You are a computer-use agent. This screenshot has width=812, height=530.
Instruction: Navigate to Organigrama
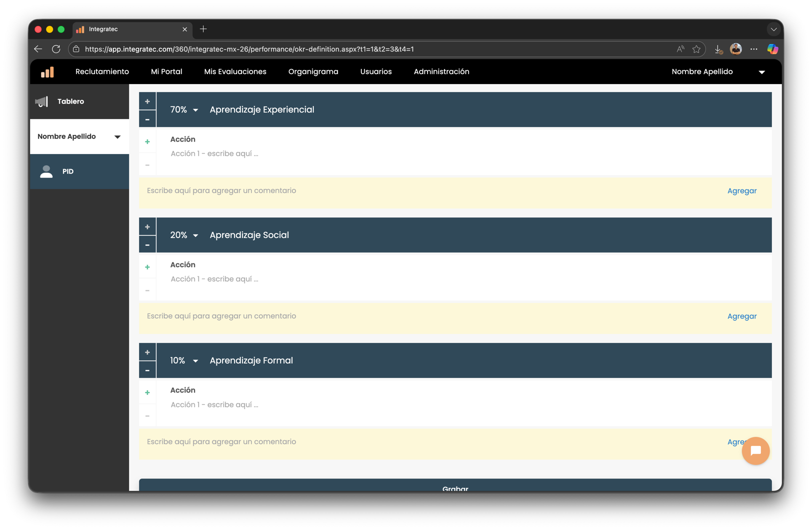[x=313, y=72]
